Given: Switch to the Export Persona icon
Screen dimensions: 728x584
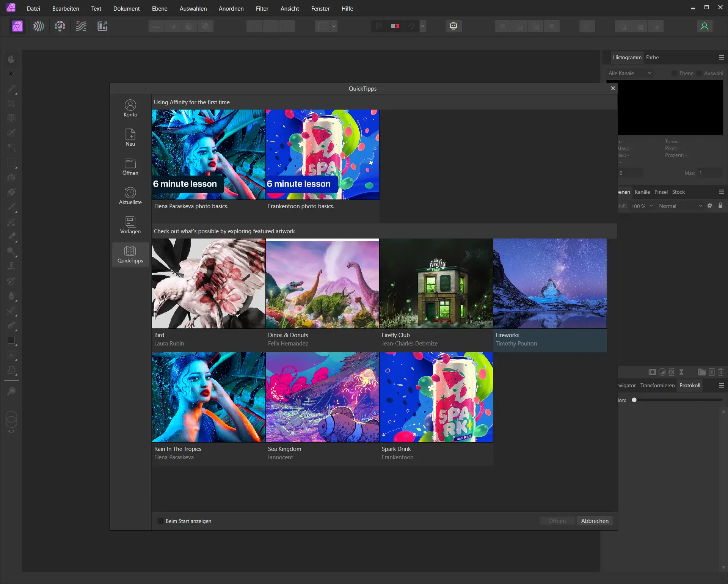Looking at the screenshot, I should [x=102, y=26].
